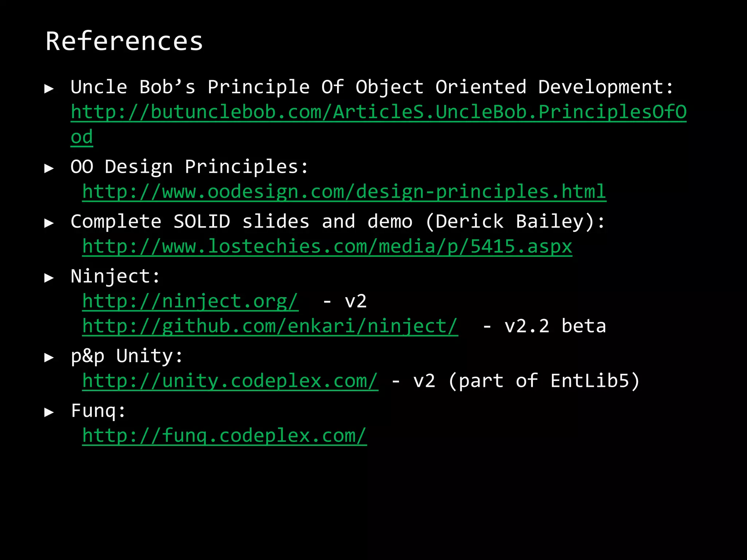Click the References slide title

tap(124, 41)
